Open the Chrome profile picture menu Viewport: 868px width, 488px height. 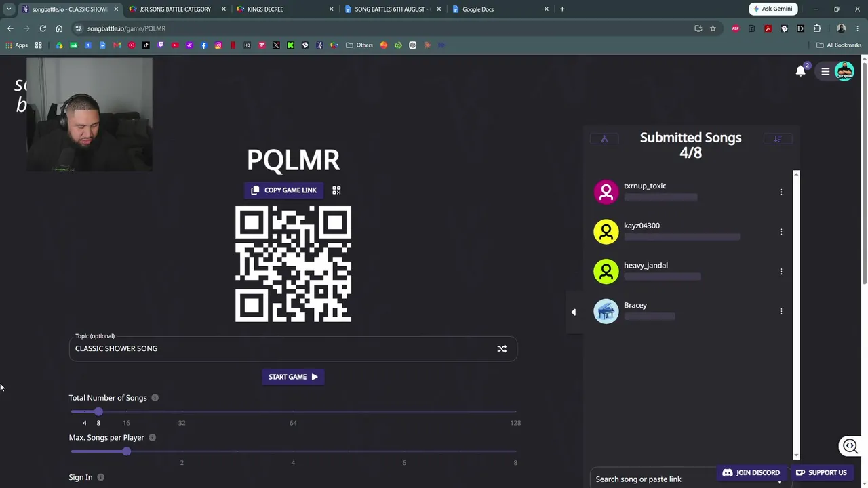[841, 28]
